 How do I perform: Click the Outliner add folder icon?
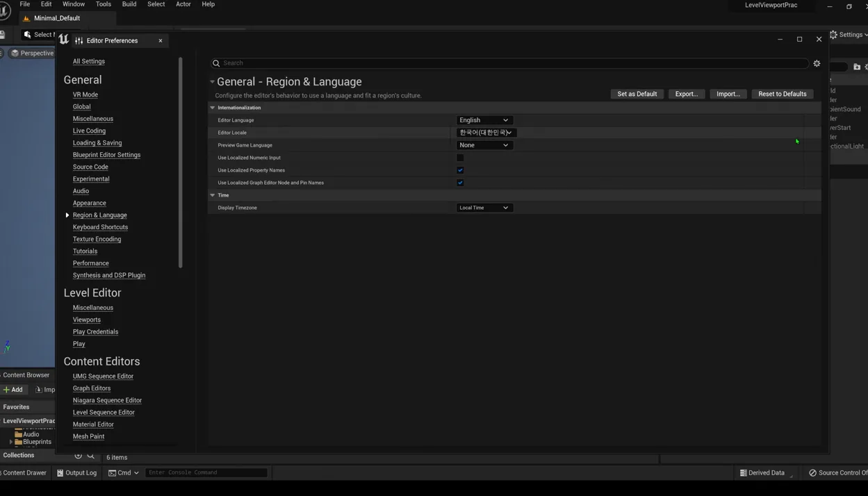click(x=857, y=67)
